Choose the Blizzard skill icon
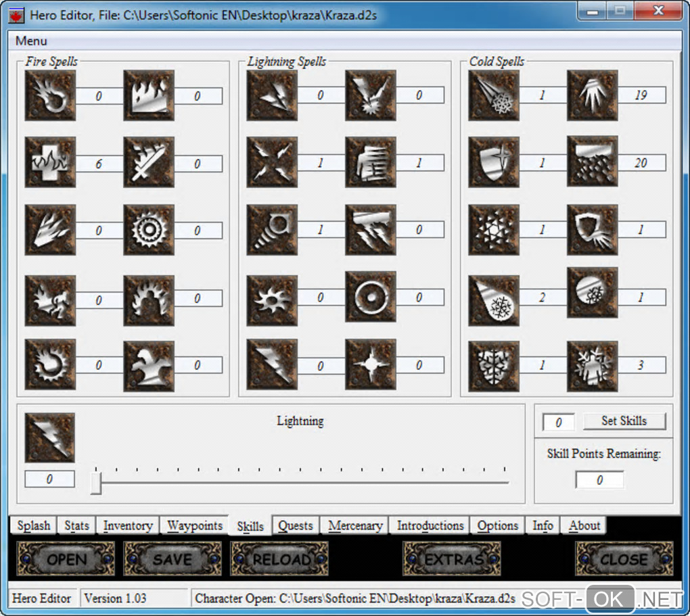Viewport: 690px width, 616px height. click(x=593, y=161)
